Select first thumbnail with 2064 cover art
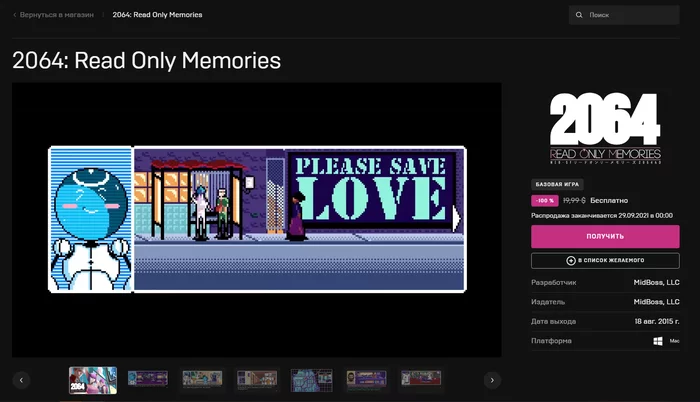 (93, 380)
